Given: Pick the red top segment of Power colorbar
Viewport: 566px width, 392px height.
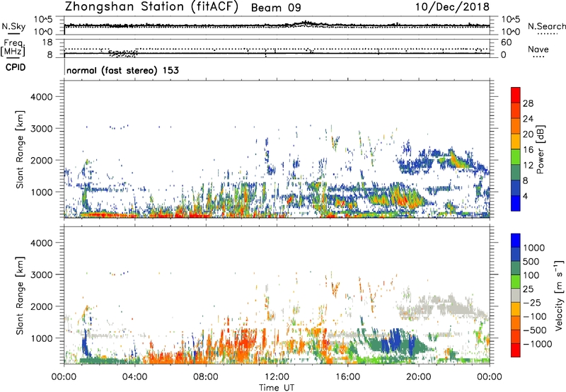Looking at the screenshot, I should tap(516, 95).
